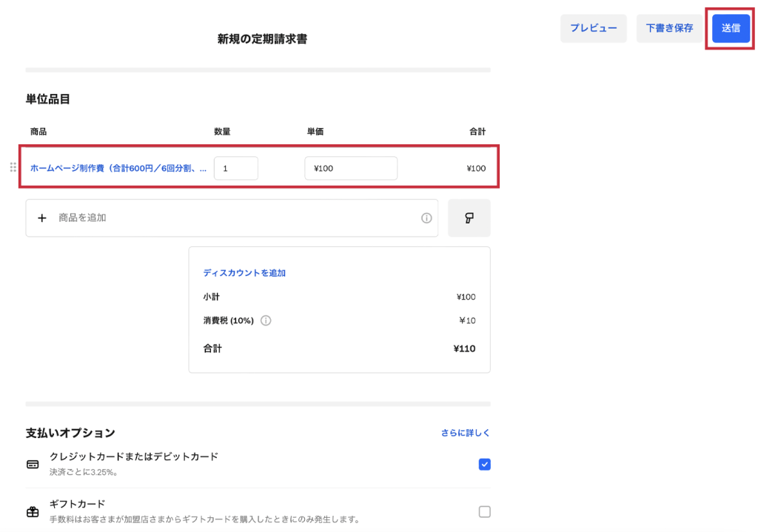The height and width of the screenshot is (532, 758).
Task: Click the paint roller icon button
Action: (469, 218)
